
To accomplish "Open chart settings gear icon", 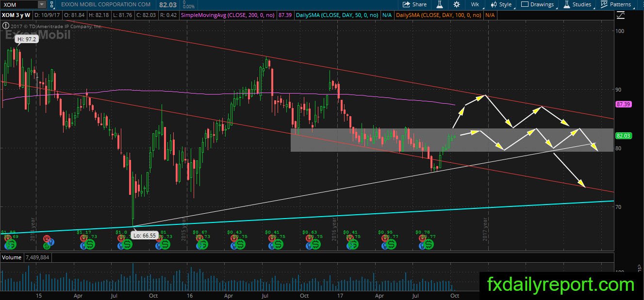I will click(456, 4).
